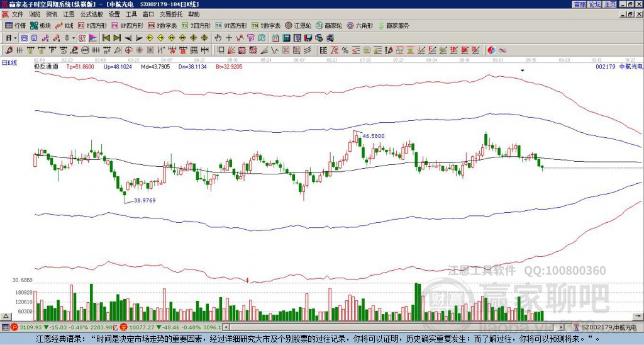Click the magenta flag chart icon
The image size is (644, 345).
pos(93,38)
